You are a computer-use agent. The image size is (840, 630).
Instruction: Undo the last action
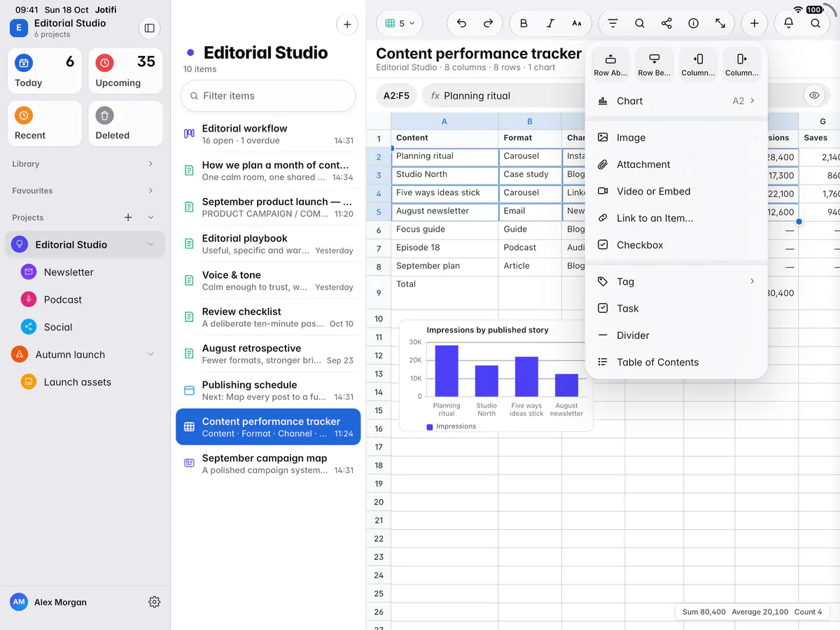[461, 23]
